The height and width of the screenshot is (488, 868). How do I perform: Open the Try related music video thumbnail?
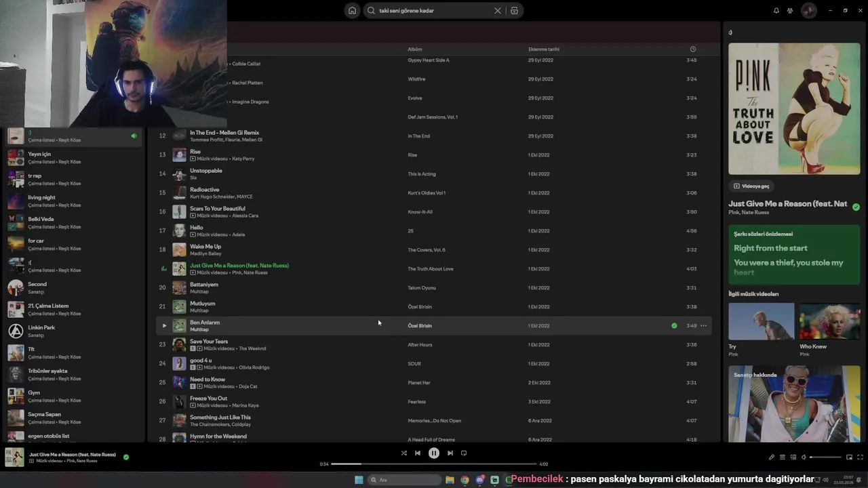pyautogui.click(x=761, y=321)
